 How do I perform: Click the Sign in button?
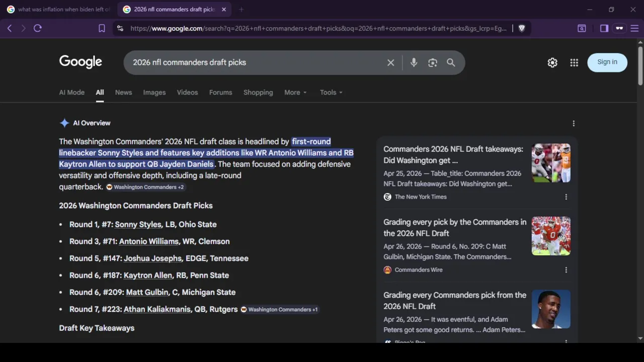[x=607, y=62]
